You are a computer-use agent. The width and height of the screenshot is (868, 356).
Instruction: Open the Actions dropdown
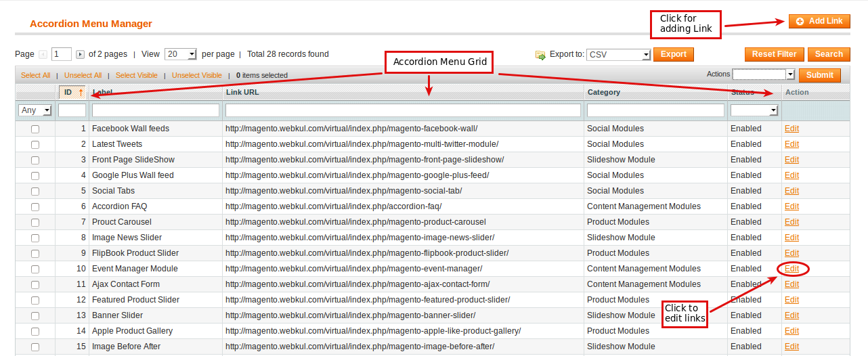(764, 74)
